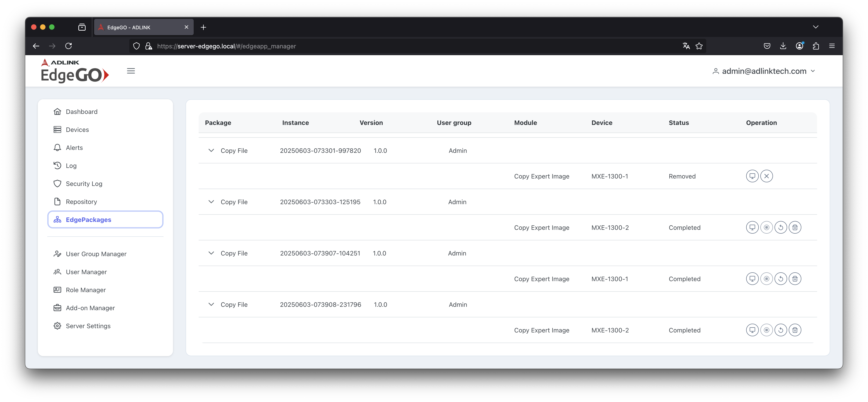Click the EdgeGO ADLINK logo
Viewport: 868px width, 402px height.
[x=75, y=71]
